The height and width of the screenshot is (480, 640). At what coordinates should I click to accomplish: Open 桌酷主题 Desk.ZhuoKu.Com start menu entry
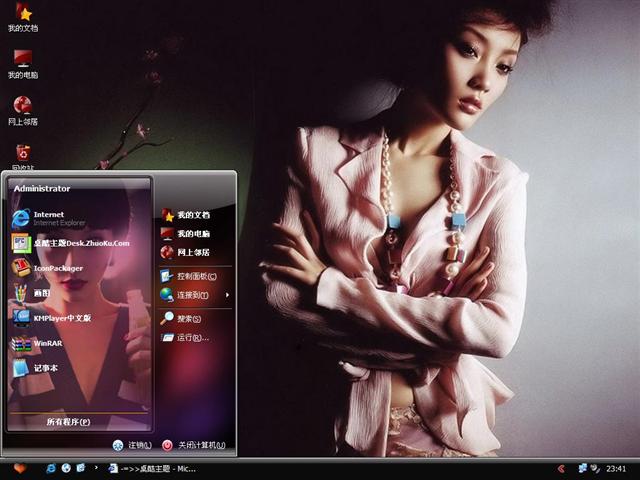click(x=70, y=243)
